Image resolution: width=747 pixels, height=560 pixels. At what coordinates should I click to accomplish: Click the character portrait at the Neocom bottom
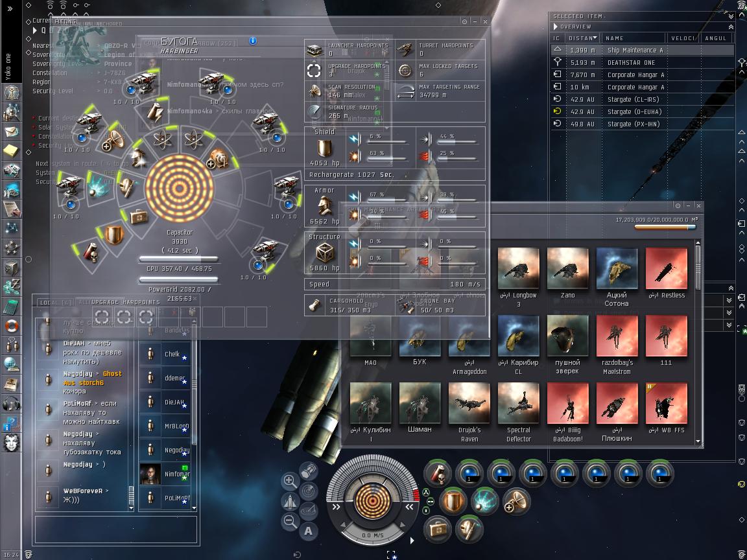pyautogui.click(x=10, y=443)
